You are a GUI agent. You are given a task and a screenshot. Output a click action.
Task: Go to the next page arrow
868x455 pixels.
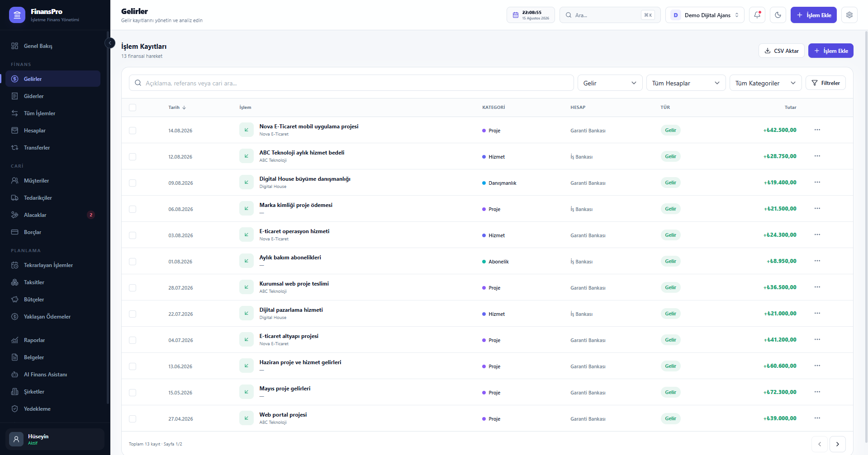tap(838, 444)
